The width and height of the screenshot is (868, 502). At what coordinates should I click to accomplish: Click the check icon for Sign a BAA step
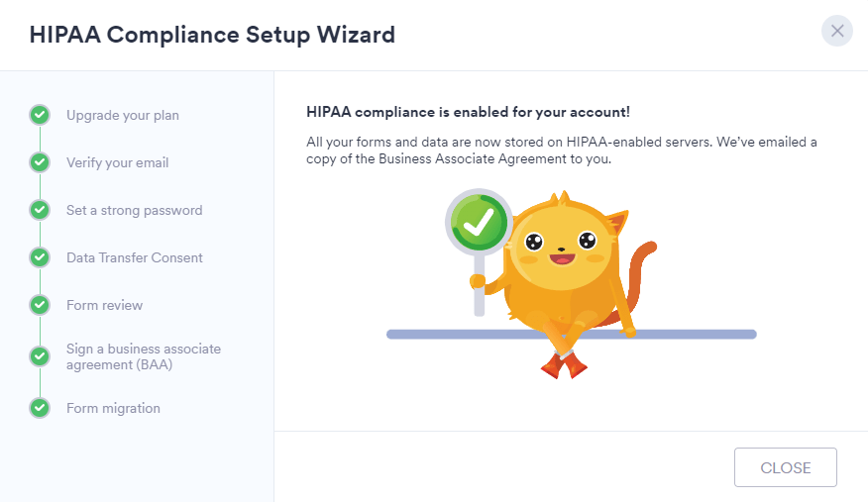(x=40, y=356)
